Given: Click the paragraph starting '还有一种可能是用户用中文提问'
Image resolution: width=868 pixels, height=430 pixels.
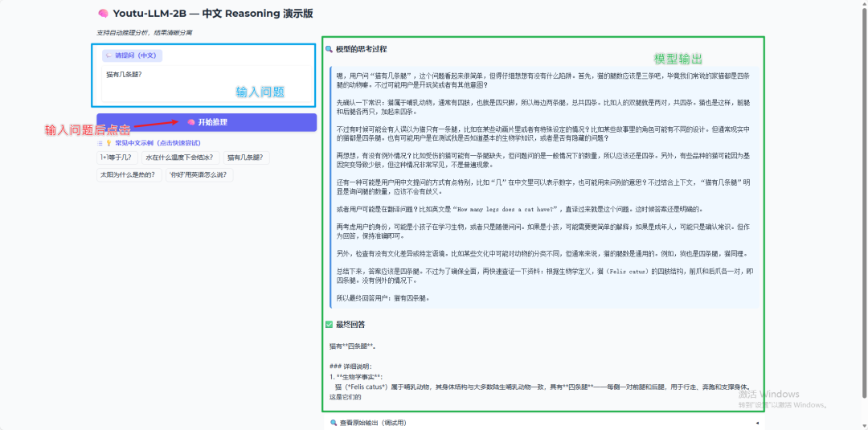Looking at the screenshot, I should (x=543, y=187).
